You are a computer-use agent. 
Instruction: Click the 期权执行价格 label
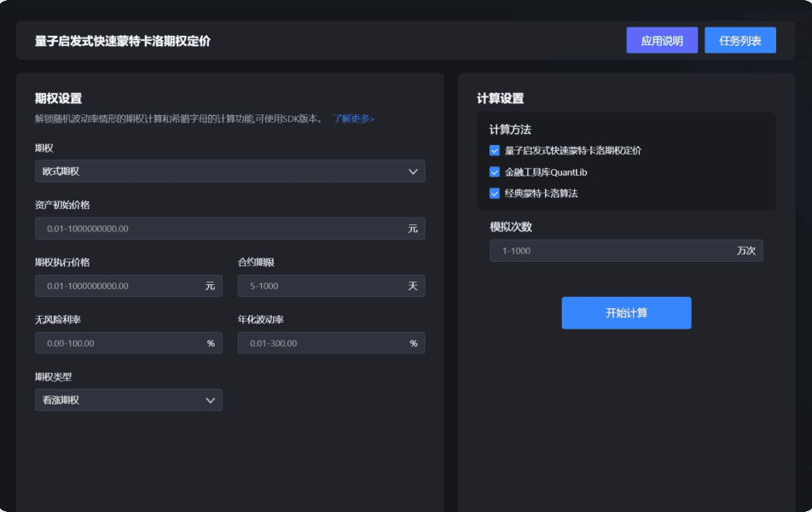[62, 262]
